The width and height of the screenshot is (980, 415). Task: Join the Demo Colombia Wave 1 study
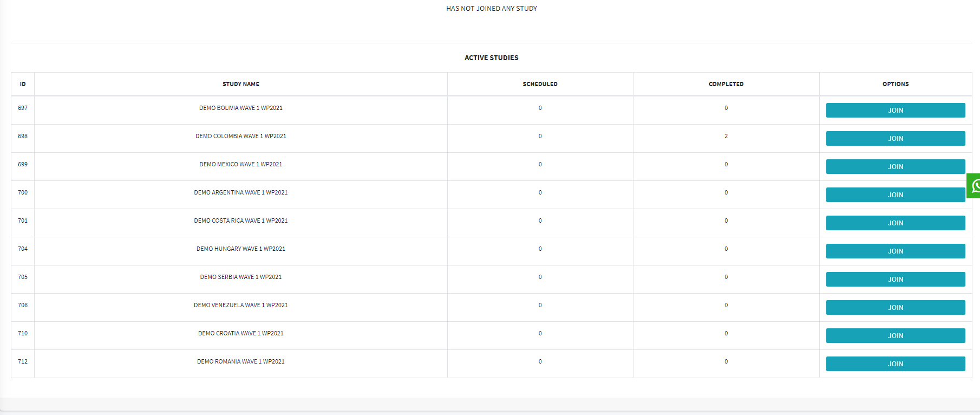[896, 138]
